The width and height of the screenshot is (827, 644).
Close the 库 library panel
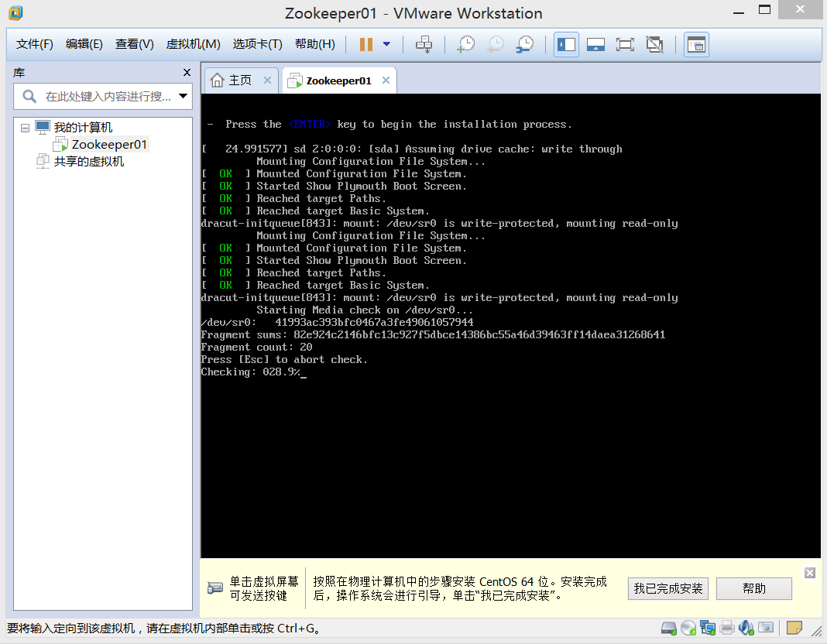[x=187, y=72]
